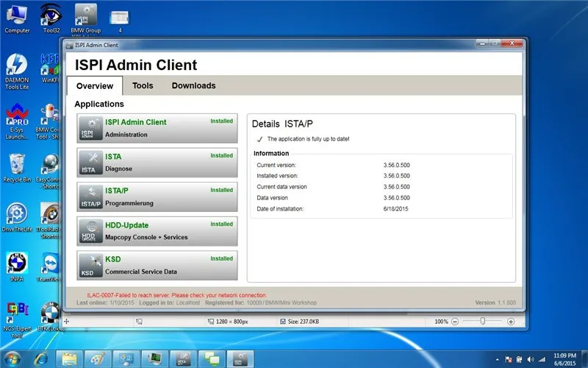Click the zoom in plus button

click(511, 322)
